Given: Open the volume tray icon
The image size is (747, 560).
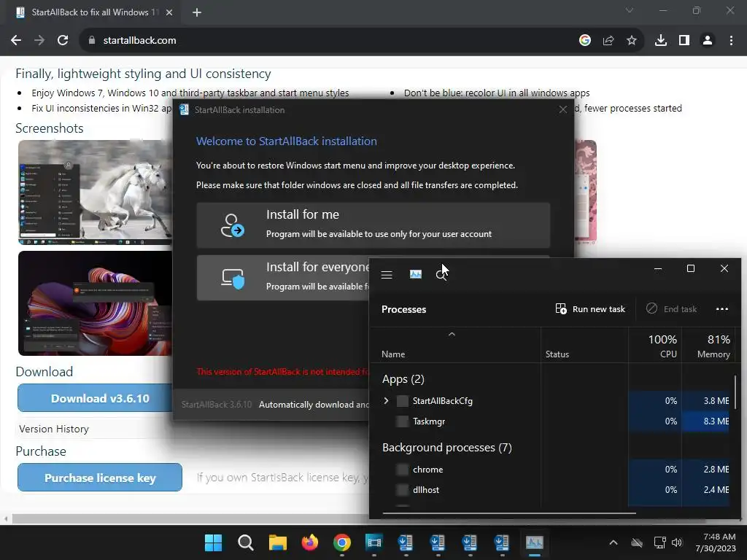Looking at the screenshot, I should 676,542.
